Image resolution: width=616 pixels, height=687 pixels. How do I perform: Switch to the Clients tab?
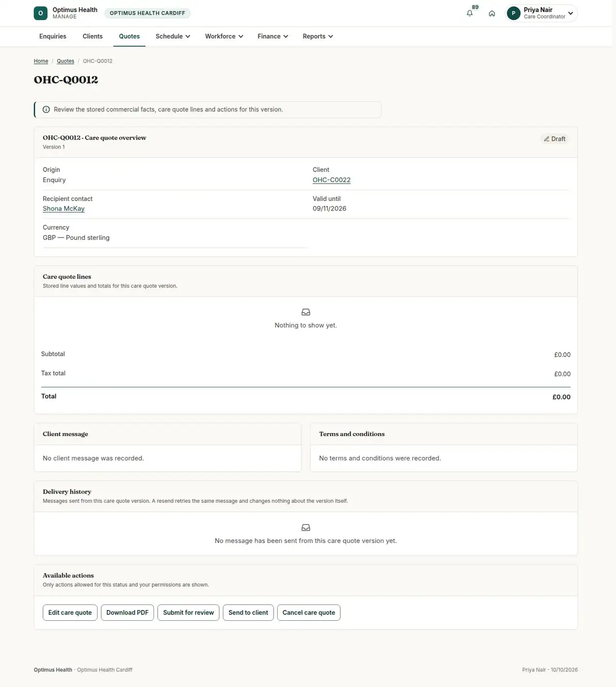pyautogui.click(x=92, y=36)
